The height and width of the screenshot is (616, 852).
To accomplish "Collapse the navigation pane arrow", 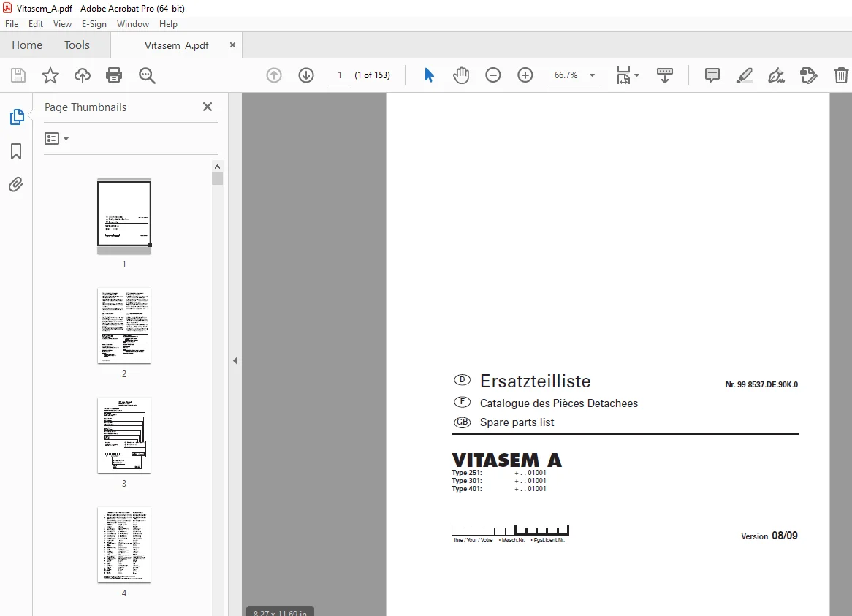I will 235,360.
